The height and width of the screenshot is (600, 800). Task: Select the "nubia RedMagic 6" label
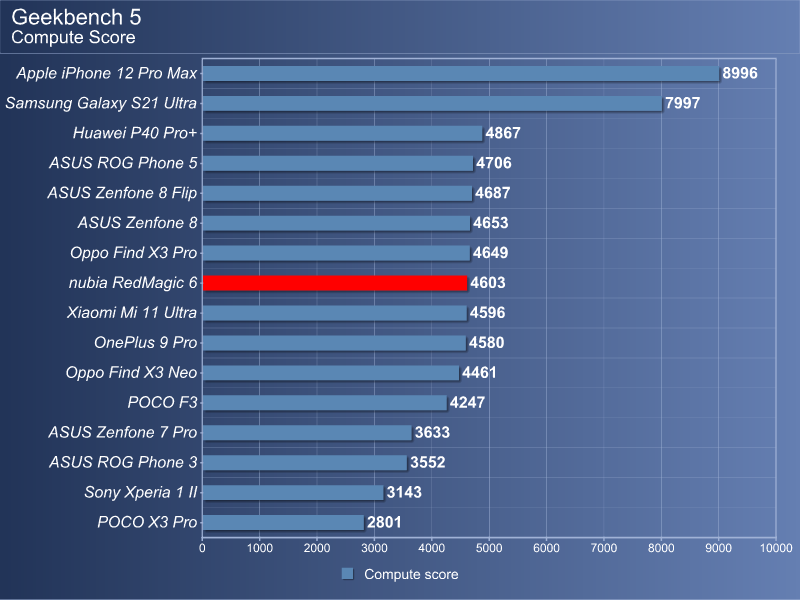(133, 283)
